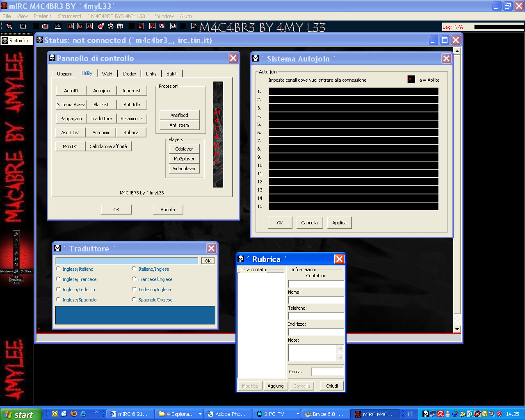Click the stopwatch timer icon in the toolbar
Image resolution: width=525 pixels, height=420 pixels.
coord(111,26)
